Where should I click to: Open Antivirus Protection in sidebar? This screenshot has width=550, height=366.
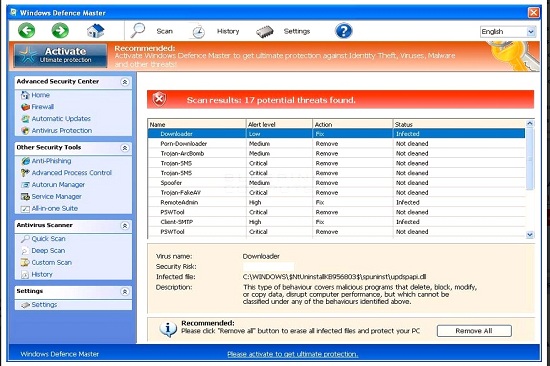tap(62, 131)
